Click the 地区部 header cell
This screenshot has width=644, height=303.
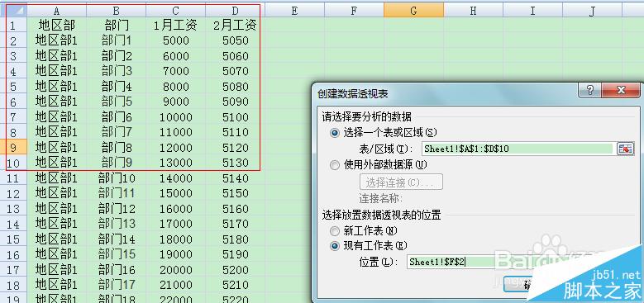tap(57, 26)
